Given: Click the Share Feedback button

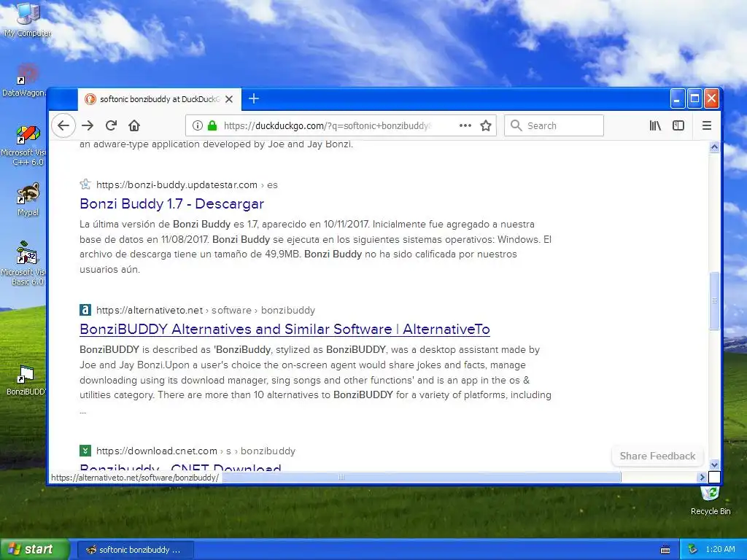Looking at the screenshot, I should 657,456.
